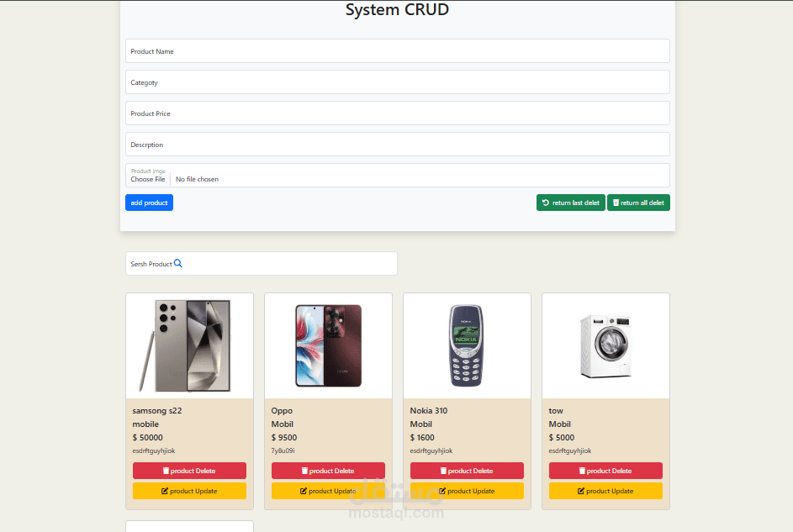Image resolution: width=793 pixels, height=532 pixels.
Task: Click the No file chosen text
Action: (198, 179)
